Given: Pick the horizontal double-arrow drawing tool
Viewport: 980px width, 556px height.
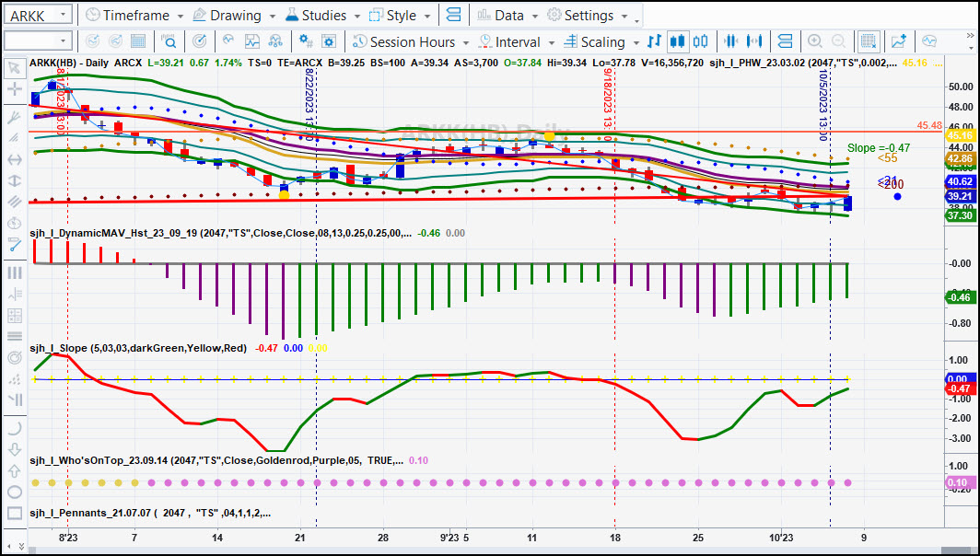Looking at the screenshot, I should tap(14, 160).
